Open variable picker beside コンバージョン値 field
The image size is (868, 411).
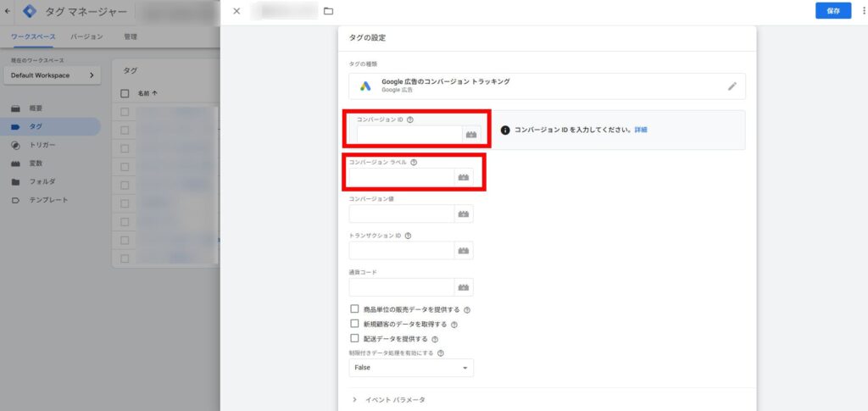pyautogui.click(x=464, y=214)
